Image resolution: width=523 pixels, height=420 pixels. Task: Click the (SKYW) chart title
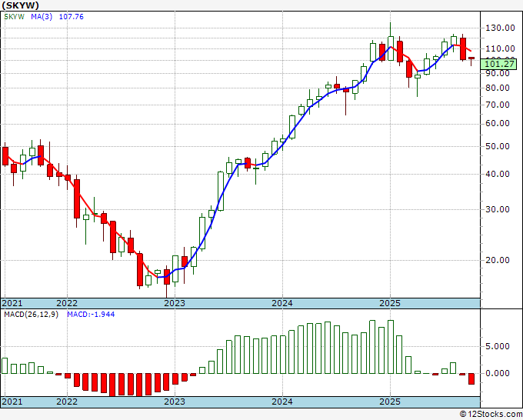(20, 5)
